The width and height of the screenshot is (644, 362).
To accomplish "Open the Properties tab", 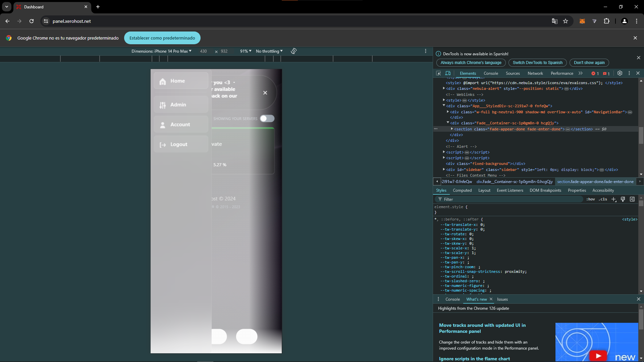I will pyautogui.click(x=577, y=190).
